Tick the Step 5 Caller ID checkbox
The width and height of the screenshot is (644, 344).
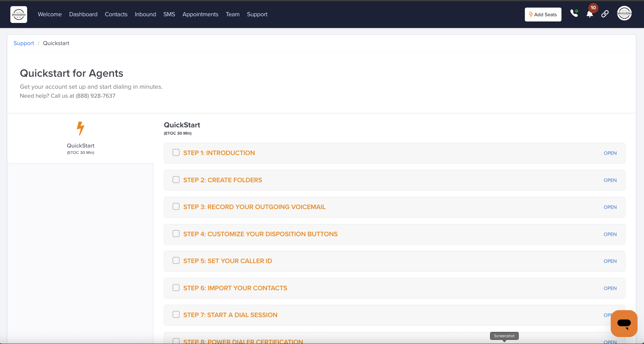[176, 261]
